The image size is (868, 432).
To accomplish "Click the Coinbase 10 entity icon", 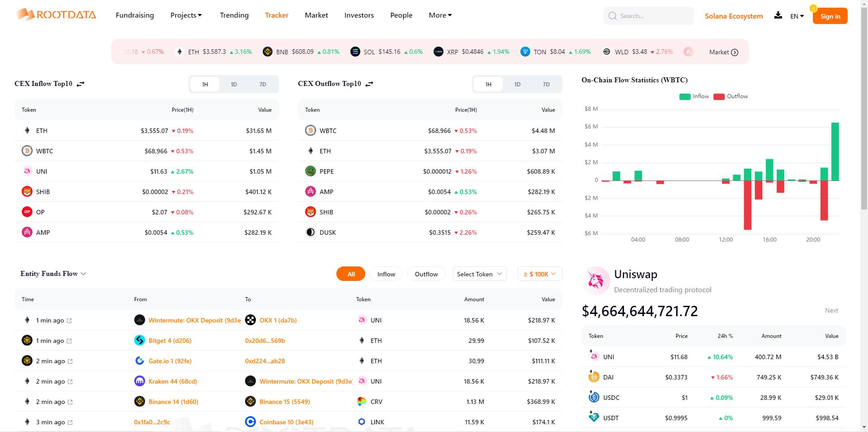I will pyautogui.click(x=250, y=422).
